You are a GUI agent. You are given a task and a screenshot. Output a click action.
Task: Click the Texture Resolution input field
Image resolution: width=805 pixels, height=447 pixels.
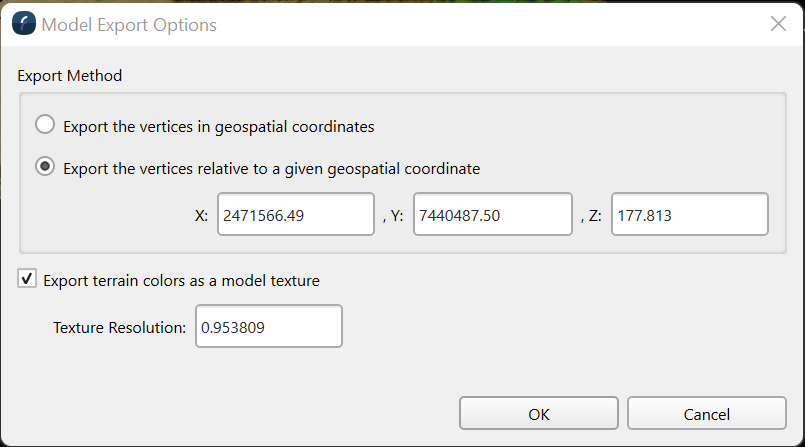(x=268, y=327)
